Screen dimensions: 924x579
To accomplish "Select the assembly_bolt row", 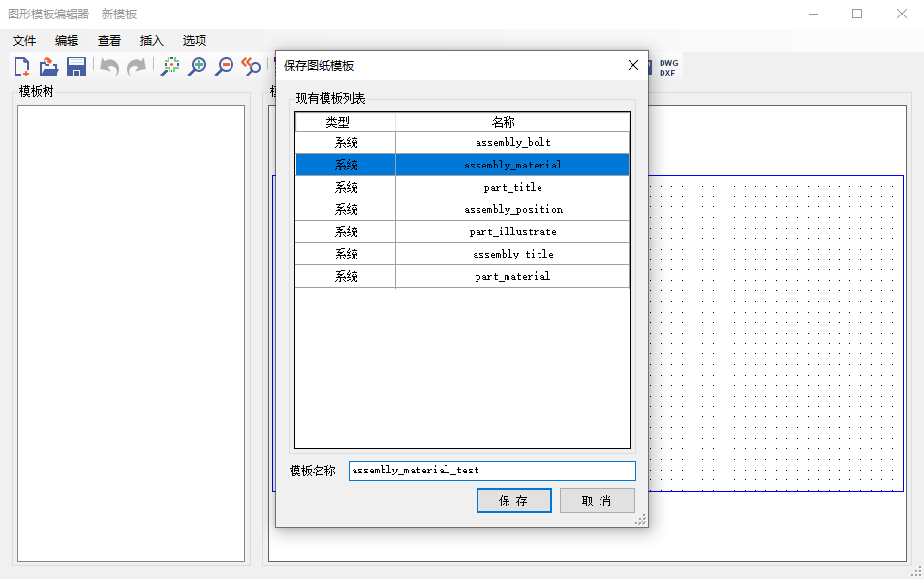I will 462,142.
